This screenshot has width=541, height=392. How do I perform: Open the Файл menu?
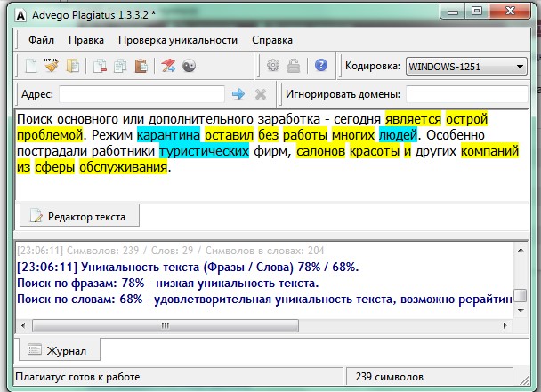[x=41, y=40]
